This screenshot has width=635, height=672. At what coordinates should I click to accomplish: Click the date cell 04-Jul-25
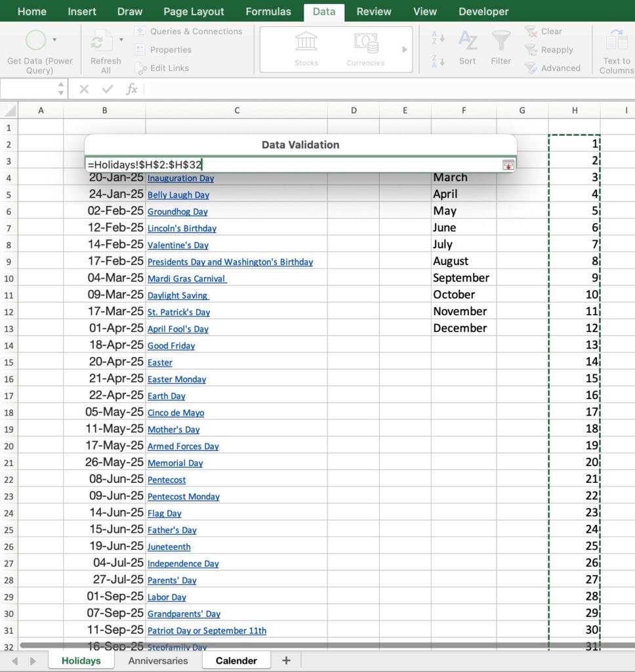pyautogui.click(x=104, y=562)
